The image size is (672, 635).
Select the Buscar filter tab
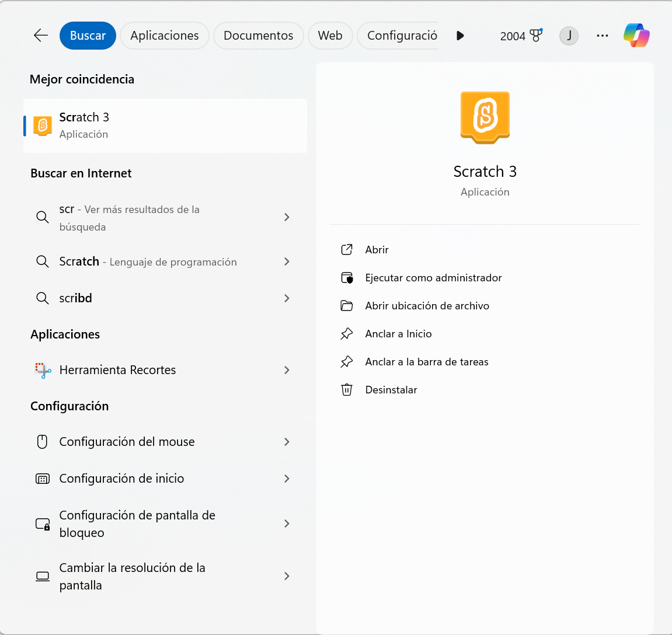click(x=88, y=36)
